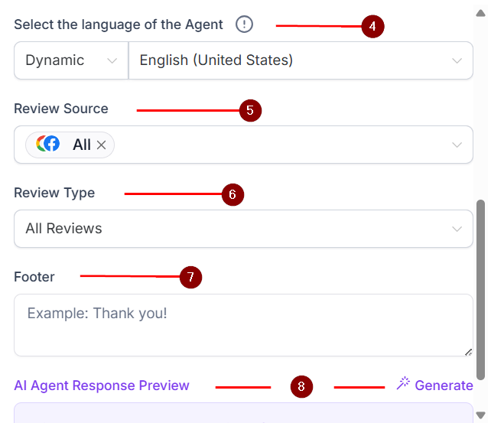Click the Footer text area resize handle

point(468,351)
